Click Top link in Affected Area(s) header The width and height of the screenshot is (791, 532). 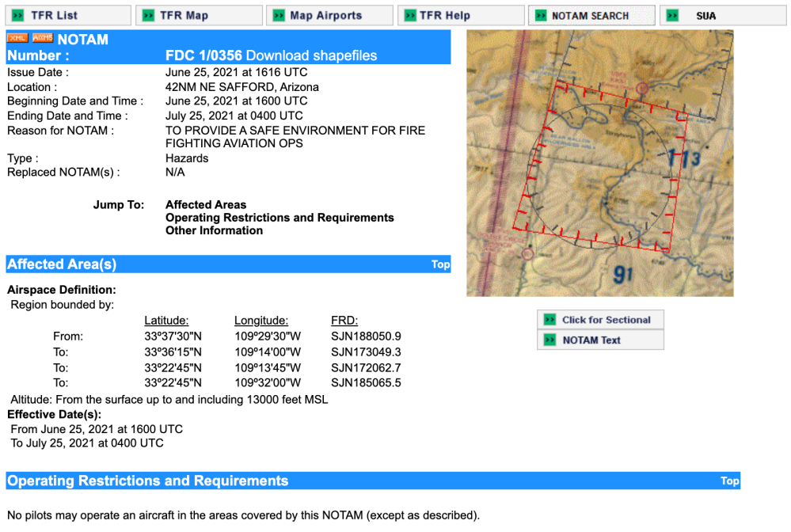point(440,264)
